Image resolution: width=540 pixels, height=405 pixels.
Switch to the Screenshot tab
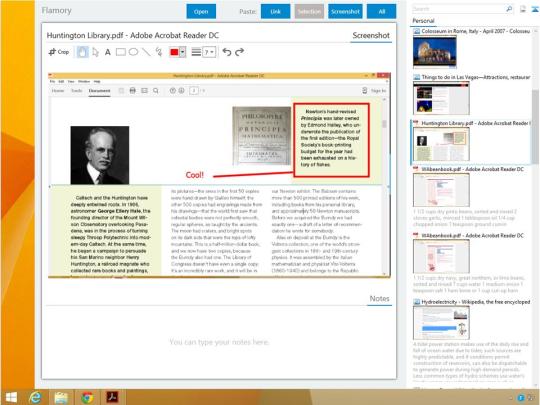(x=371, y=35)
